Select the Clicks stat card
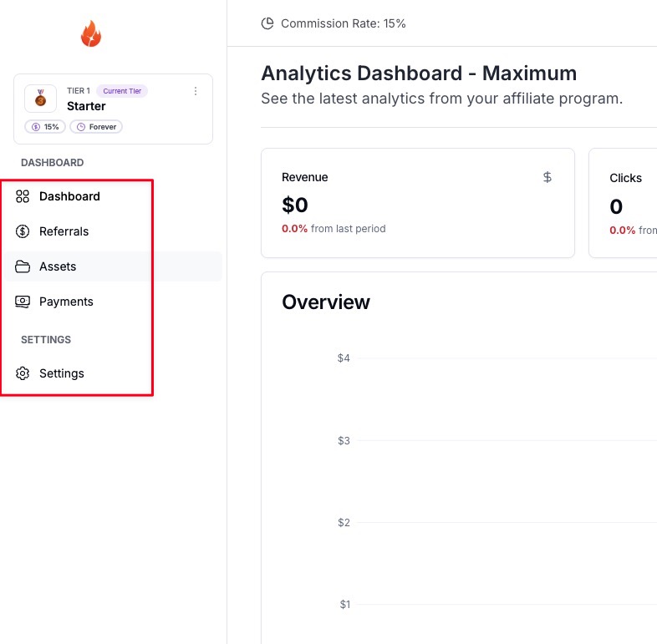The width and height of the screenshot is (657, 644). click(627, 203)
